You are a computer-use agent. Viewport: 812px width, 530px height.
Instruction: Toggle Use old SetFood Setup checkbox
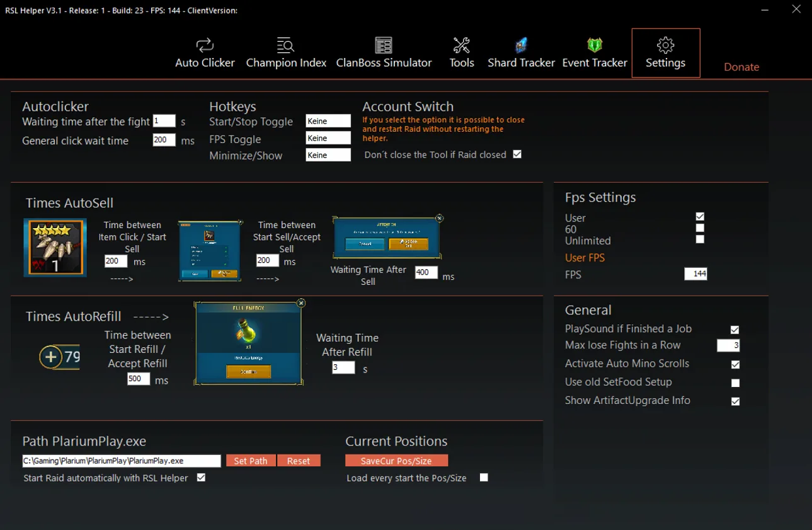(735, 383)
